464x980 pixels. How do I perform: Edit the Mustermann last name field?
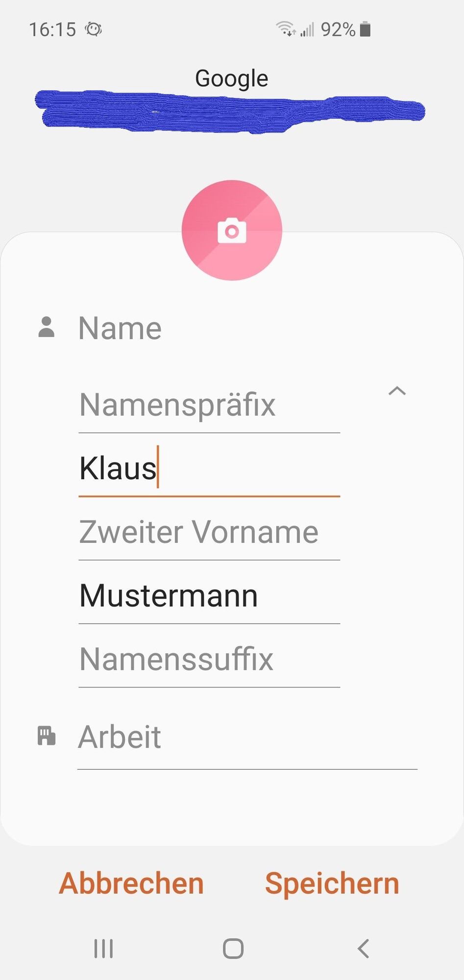209,596
